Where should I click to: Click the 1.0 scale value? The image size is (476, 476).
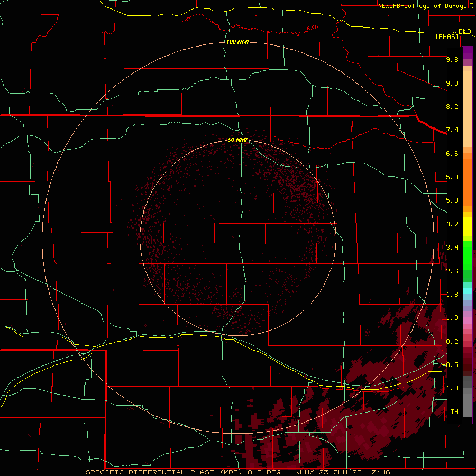[x=452, y=318]
